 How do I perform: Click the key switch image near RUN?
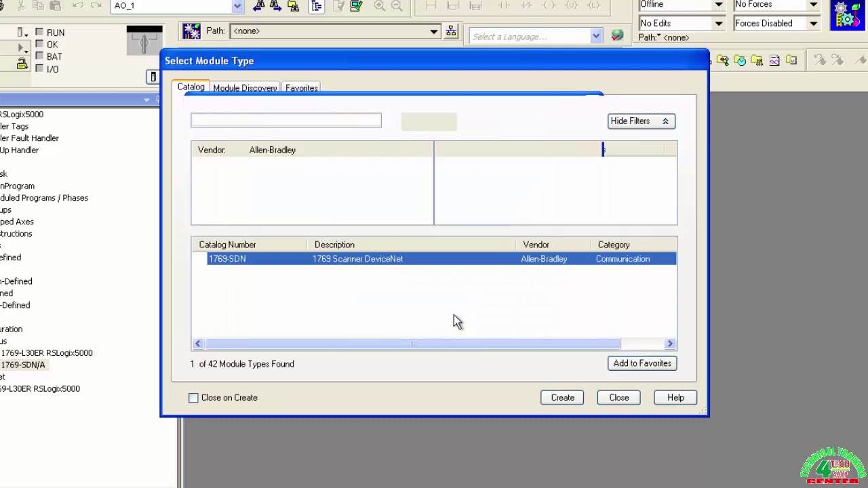144,41
